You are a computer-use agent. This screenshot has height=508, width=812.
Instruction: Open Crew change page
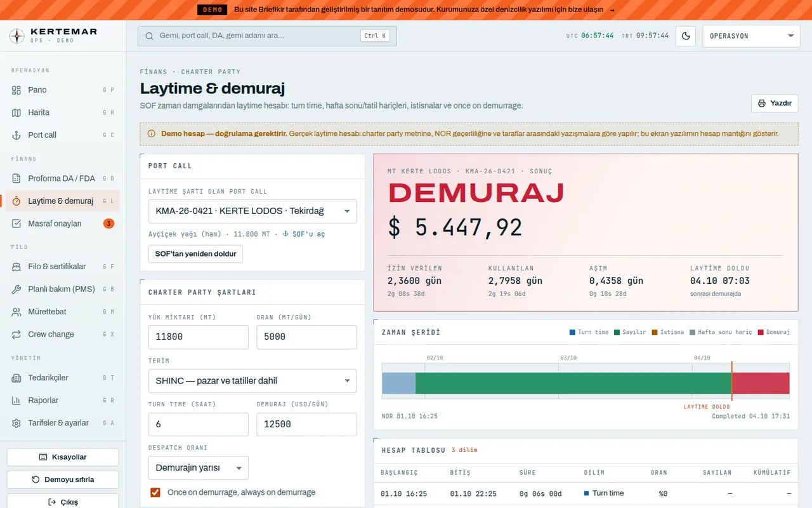coord(63,334)
